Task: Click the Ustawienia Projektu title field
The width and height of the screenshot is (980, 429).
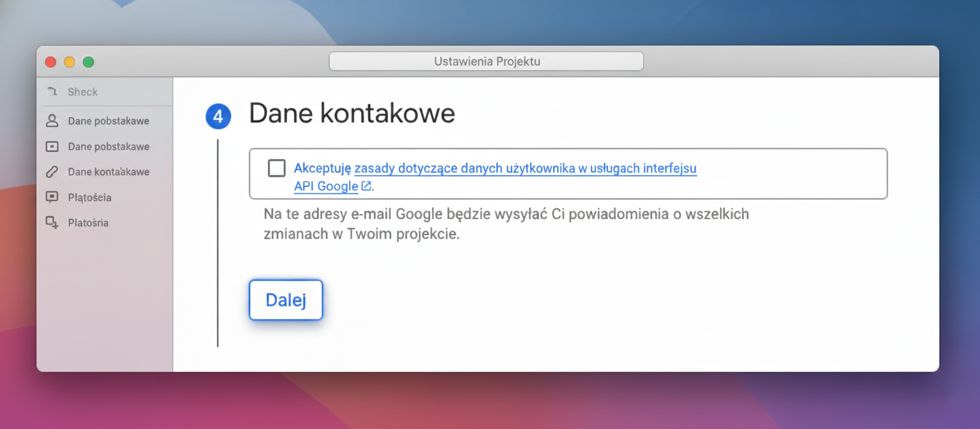Action: pos(486,61)
